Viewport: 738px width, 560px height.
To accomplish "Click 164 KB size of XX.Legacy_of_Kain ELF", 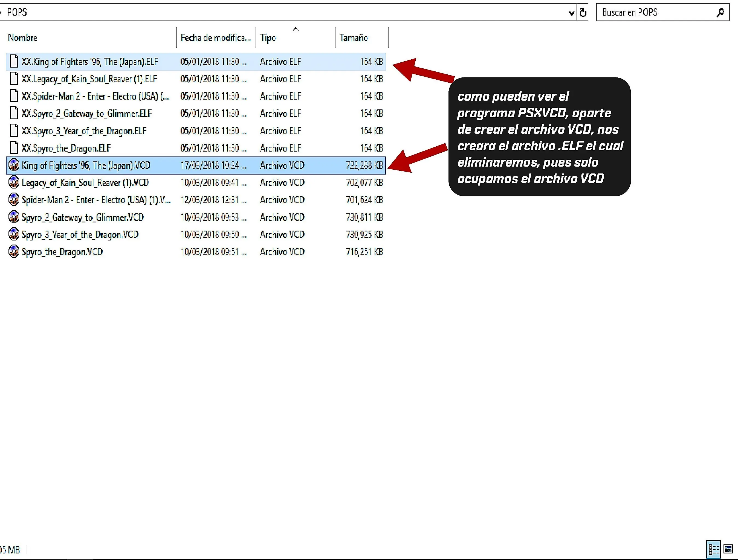I will pos(371,79).
